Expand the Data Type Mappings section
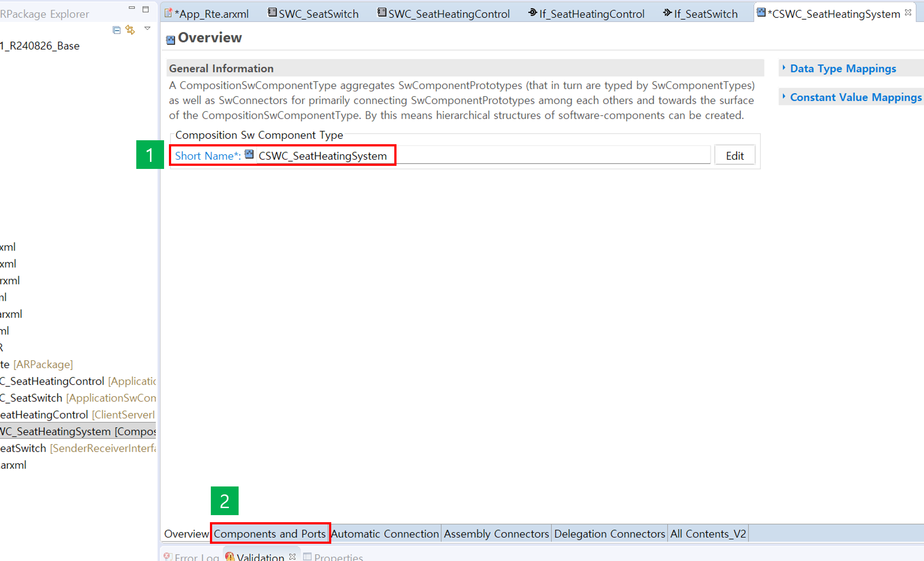 coord(842,69)
